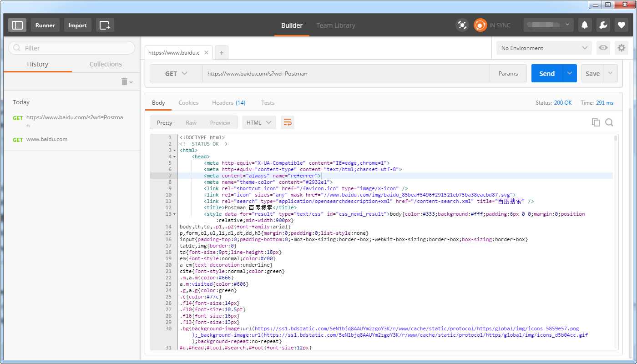View the response Tests tab
The height and width of the screenshot is (364, 637).
(x=268, y=103)
